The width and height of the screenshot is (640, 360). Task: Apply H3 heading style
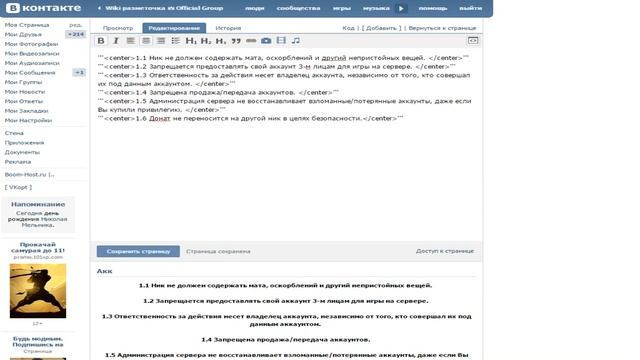pyautogui.click(x=221, y=40)
